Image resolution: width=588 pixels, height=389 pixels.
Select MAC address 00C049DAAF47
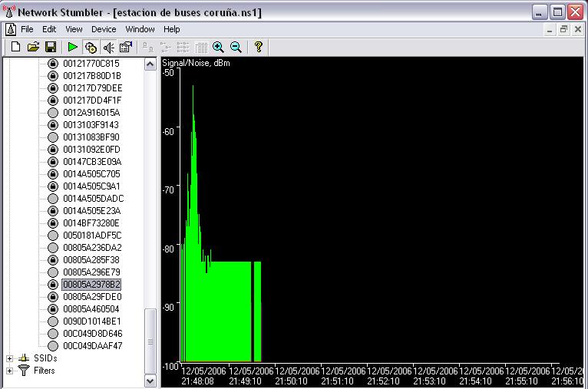93,346
